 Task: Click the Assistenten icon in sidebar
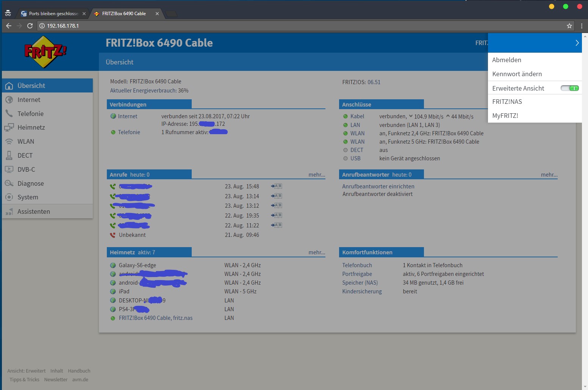point(9,211)
